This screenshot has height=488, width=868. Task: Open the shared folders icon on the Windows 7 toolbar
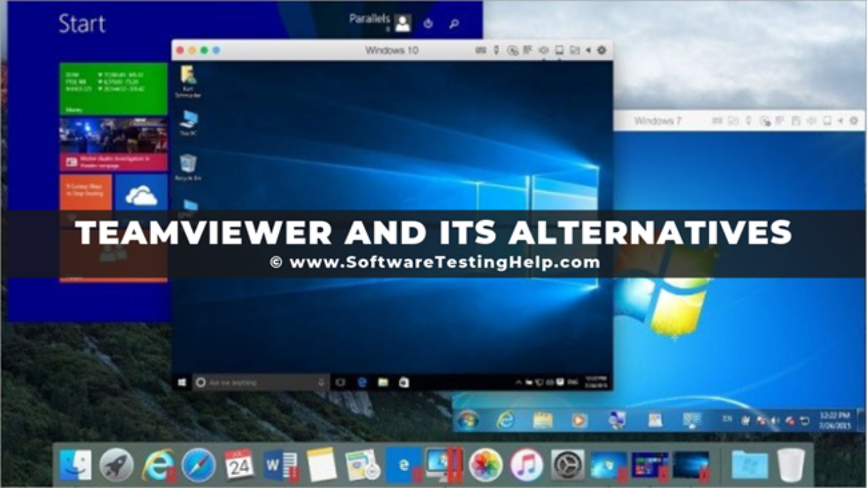(734, 122)
